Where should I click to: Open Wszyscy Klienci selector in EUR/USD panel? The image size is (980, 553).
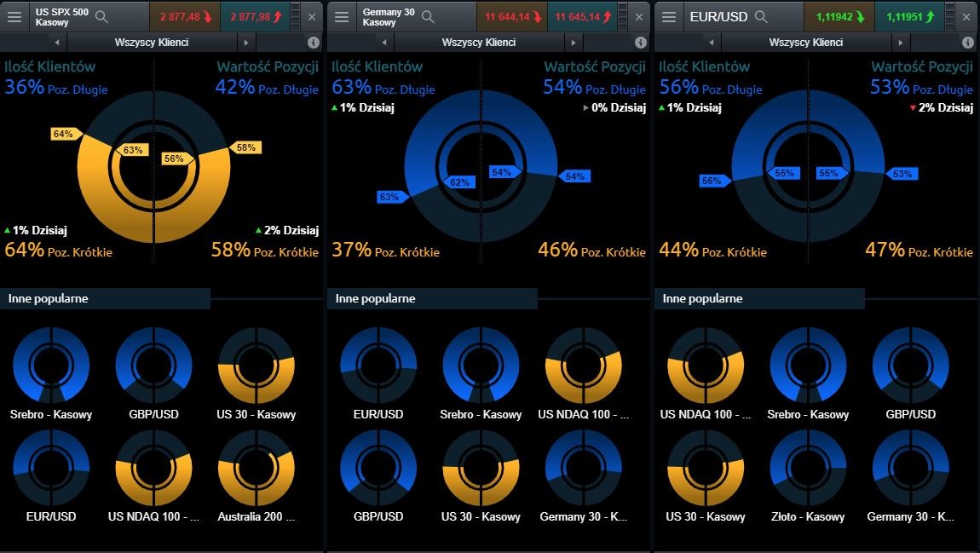tap(805, 43)
